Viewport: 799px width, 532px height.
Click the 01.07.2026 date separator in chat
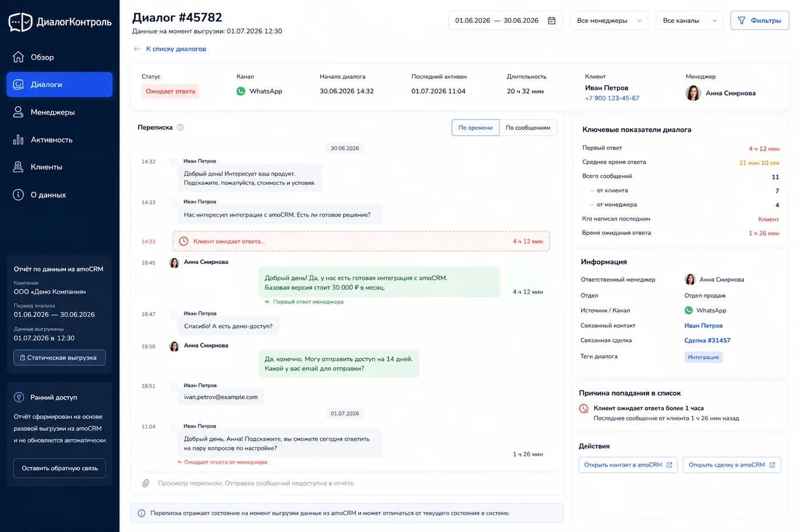click(345, 414)
